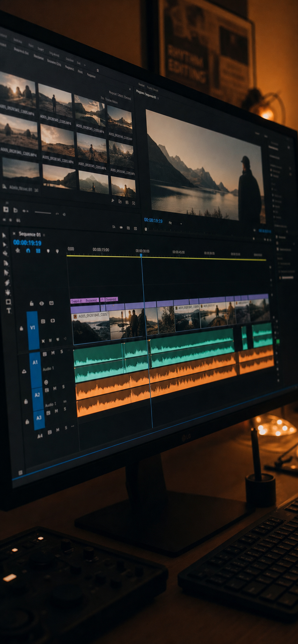Switch Project panel to icon view

point(15,210)
